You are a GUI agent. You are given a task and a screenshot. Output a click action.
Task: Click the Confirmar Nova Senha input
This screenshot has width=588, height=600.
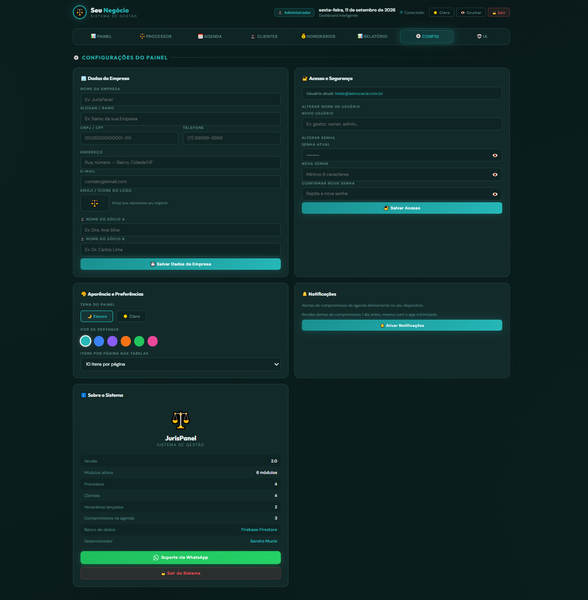(x=402, y=194)
